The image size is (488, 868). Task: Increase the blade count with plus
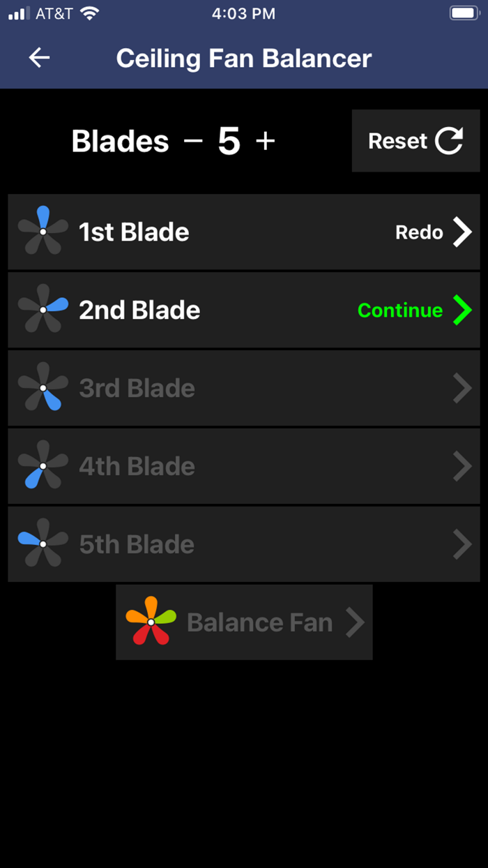coord(265,140)
